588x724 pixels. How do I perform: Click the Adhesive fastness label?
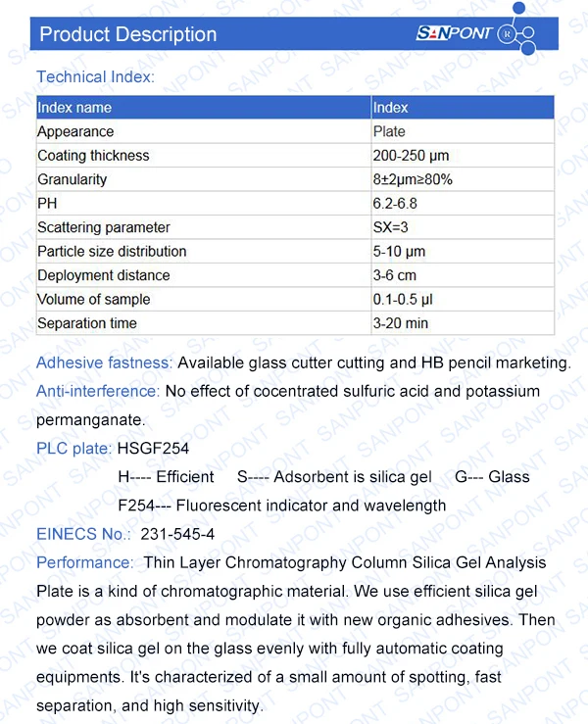pos(104,363)
